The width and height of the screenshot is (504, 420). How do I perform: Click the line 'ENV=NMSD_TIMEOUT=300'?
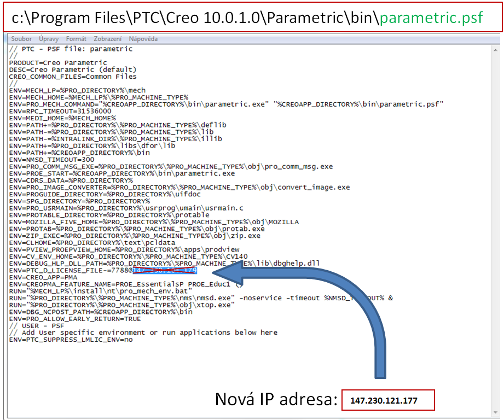(52, 160)
